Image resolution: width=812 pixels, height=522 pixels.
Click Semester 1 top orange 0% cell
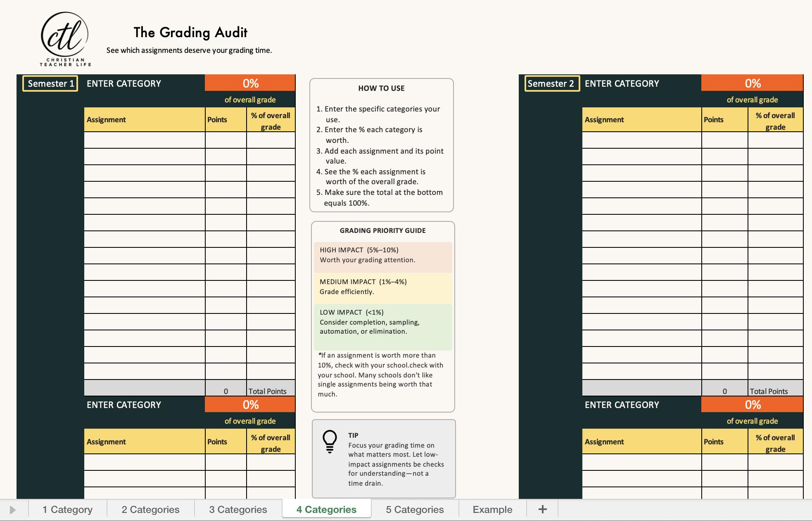point(250,83)
